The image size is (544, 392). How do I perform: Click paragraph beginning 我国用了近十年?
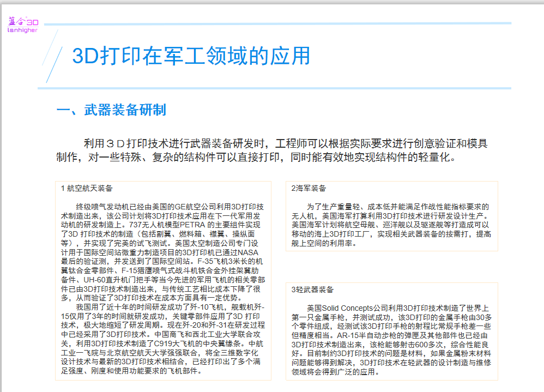[163, 339]
